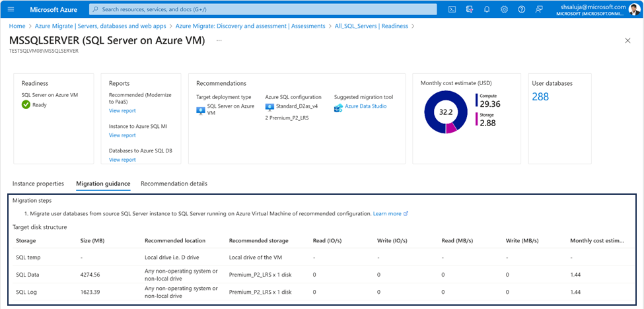Select the SQL Data row label
The image size is (644, 309).
(28, 275)
